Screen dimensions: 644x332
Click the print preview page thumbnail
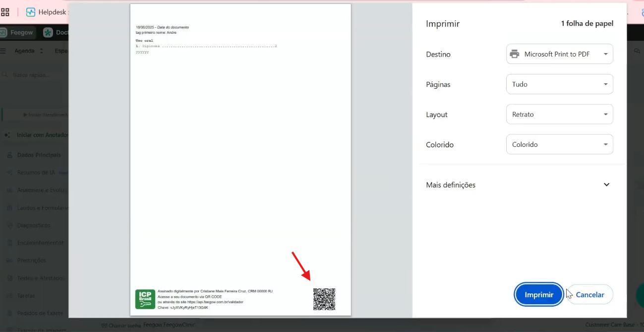point(240,160)
